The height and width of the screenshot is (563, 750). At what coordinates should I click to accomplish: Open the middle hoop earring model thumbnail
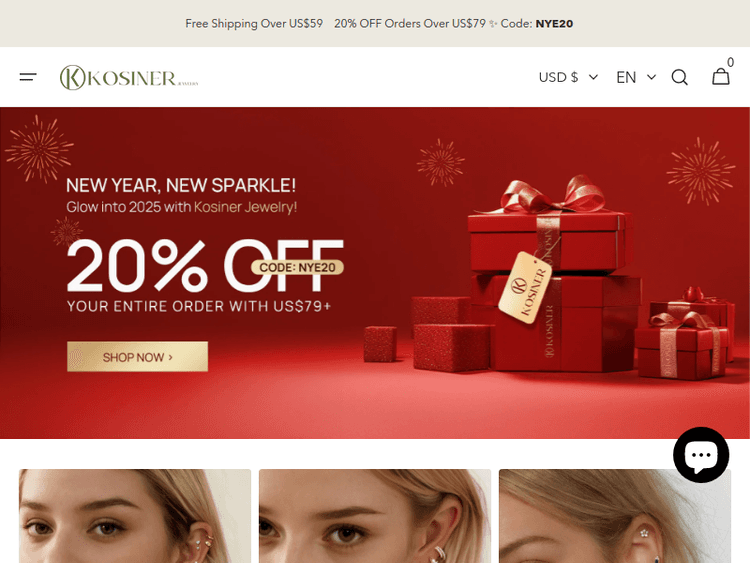[x=375, y=516]
